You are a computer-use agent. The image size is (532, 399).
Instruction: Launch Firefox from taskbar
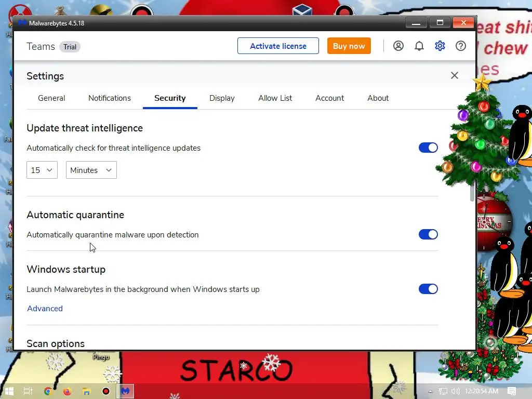click(67, 391)
